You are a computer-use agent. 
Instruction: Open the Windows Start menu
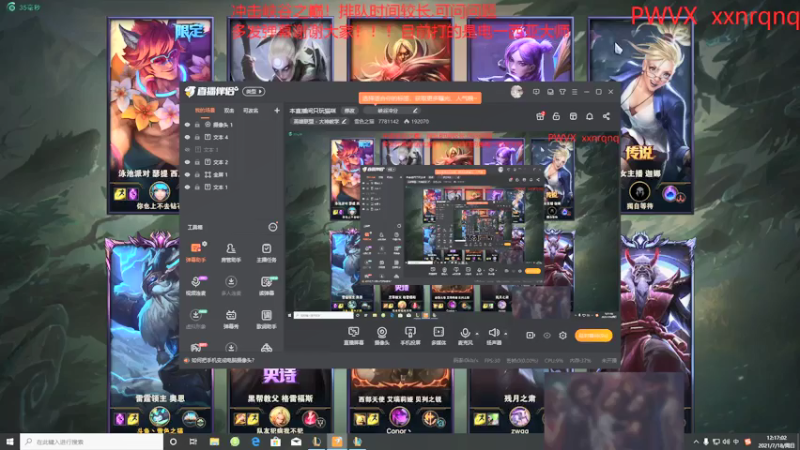10,441
